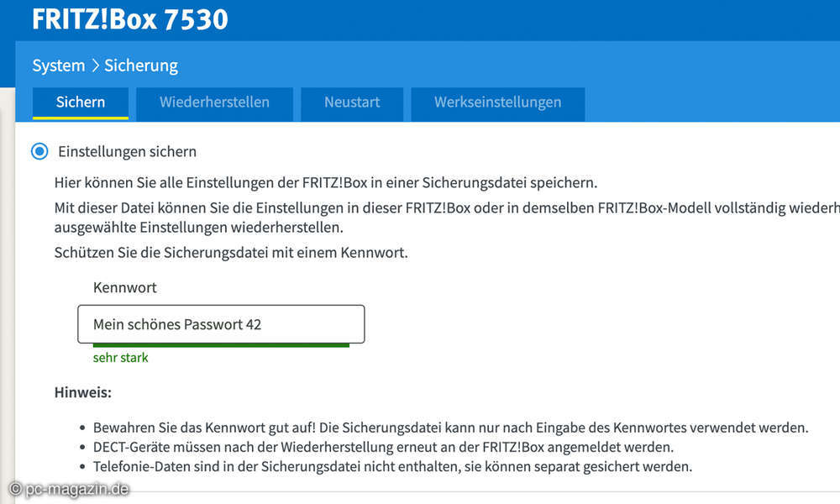Image resolution: width=840 pixels, height=504 pixels.
Task: Click the System breadcrumb link
Action: coord(59,66)
